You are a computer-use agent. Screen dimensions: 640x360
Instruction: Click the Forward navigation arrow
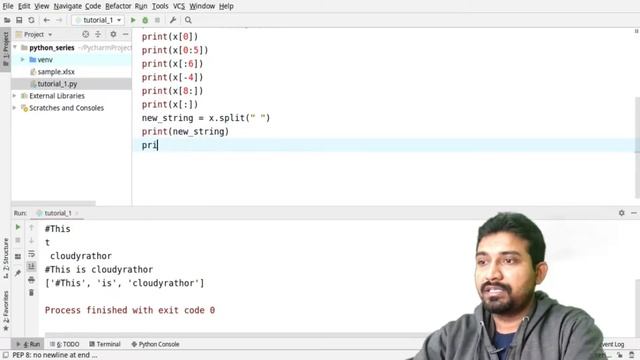click(59, 20)
